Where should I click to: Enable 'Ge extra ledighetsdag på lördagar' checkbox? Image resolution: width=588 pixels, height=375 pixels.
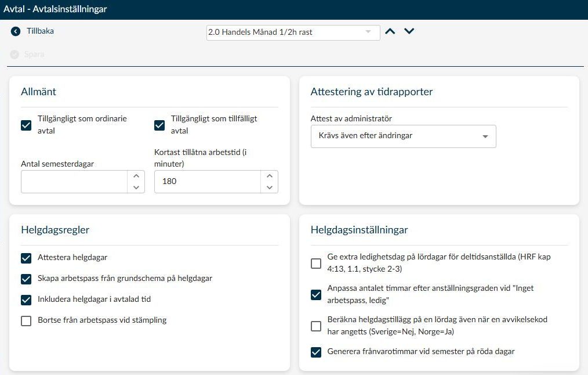316,263
